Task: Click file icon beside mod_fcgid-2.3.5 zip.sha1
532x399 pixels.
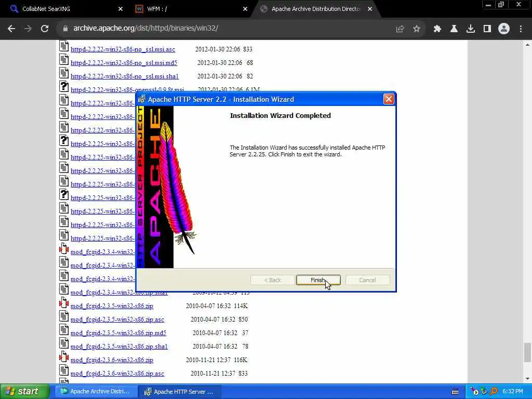Action: (x=64, y=343)
